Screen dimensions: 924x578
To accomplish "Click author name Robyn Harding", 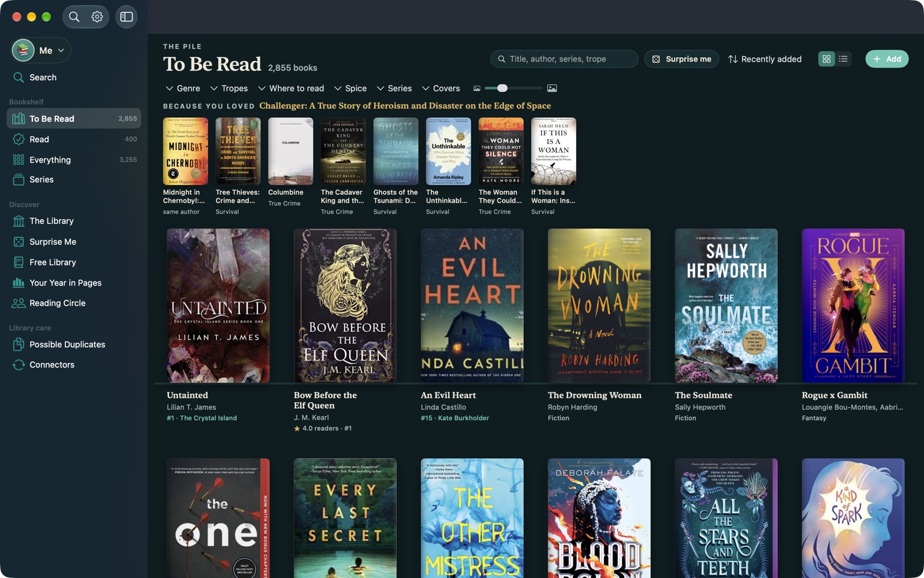I will (x=572, y=407).
